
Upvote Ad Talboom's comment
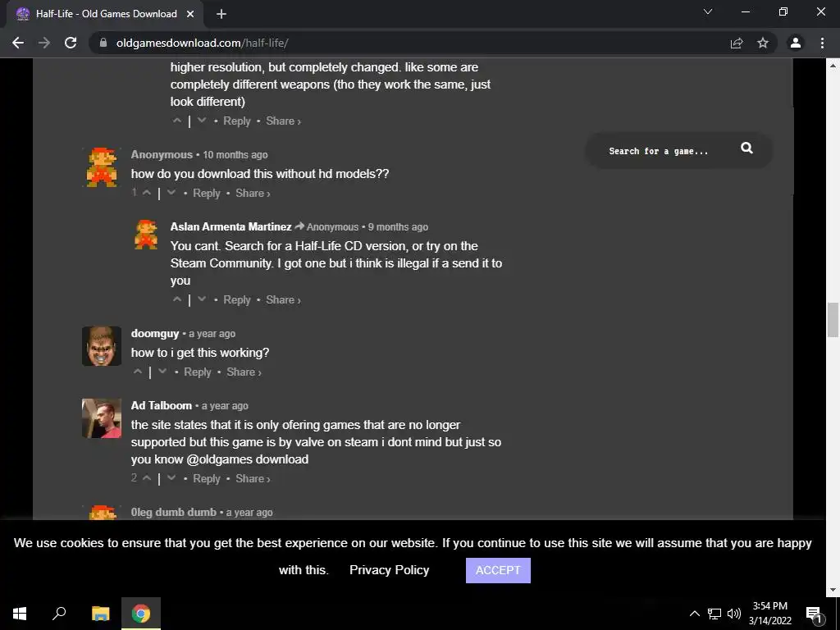[x=146, y=478]
